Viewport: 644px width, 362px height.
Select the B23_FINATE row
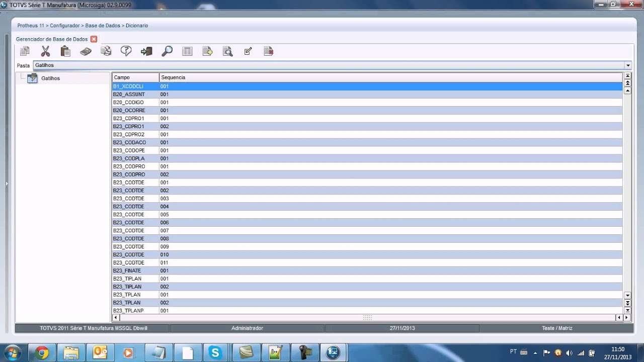pos(367,270)
